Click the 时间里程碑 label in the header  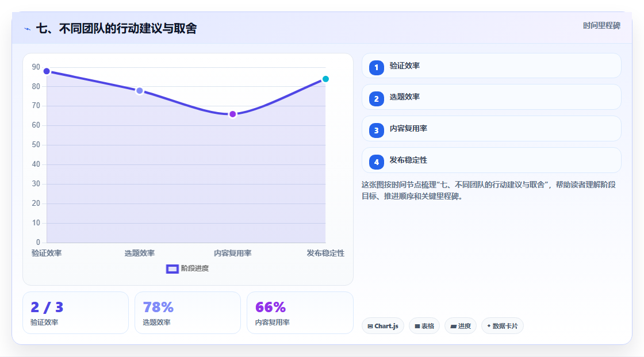coord(601,25)
